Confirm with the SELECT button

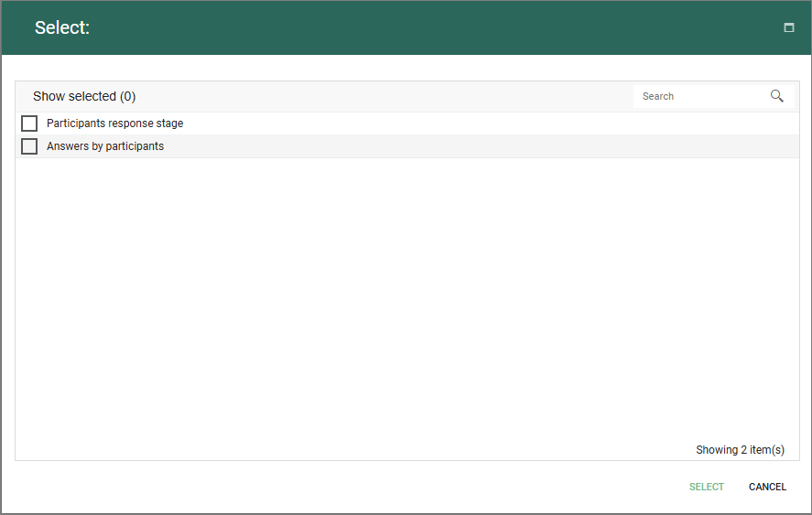click(x=707, y=487)
